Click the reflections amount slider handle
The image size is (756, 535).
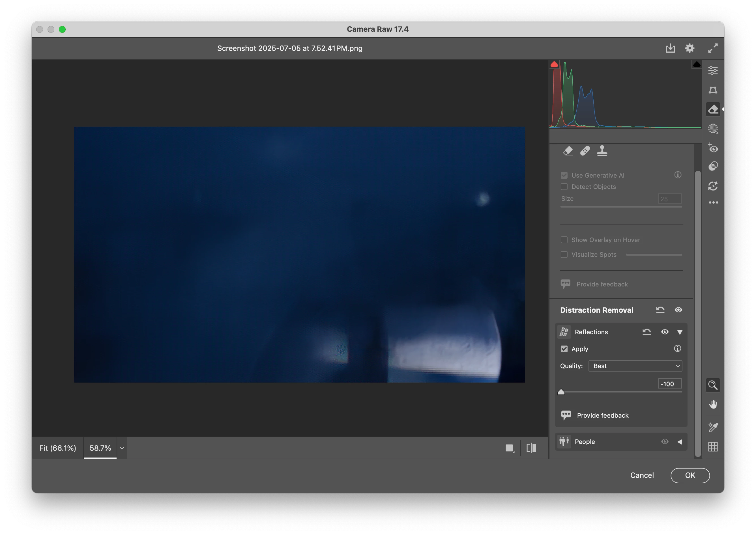[x=561, y=392]
